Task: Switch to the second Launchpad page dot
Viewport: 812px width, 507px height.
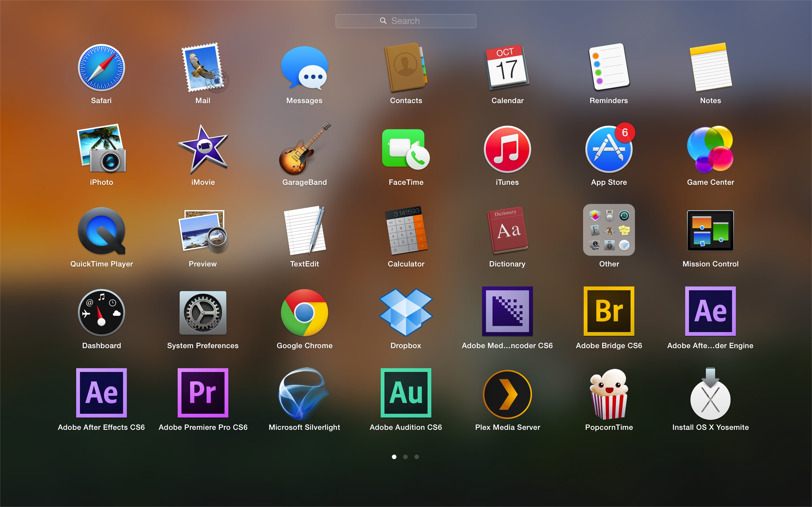Action: [x=406, y=457]
